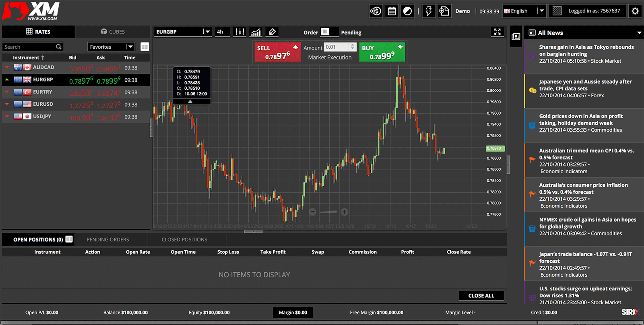
Task: Open the Favorites filter dropdown
Action: [130, 47]
